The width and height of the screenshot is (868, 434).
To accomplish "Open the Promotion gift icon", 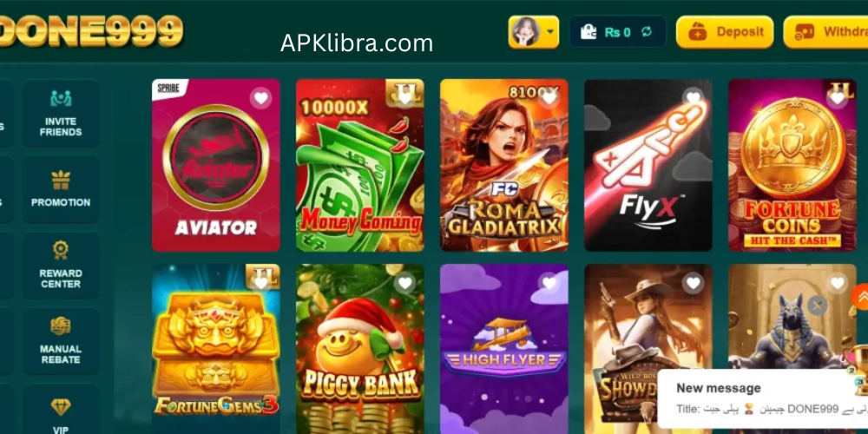I will pyautogui.click(x=61, y=181).
